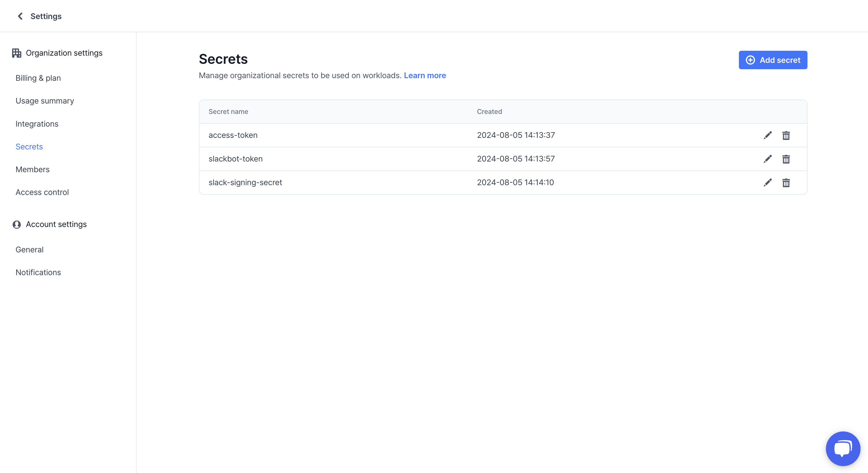The height and width of the screenshot is (473, 868).
Task: Open Billing & plan settings
Action: click(x=38, y=78)
